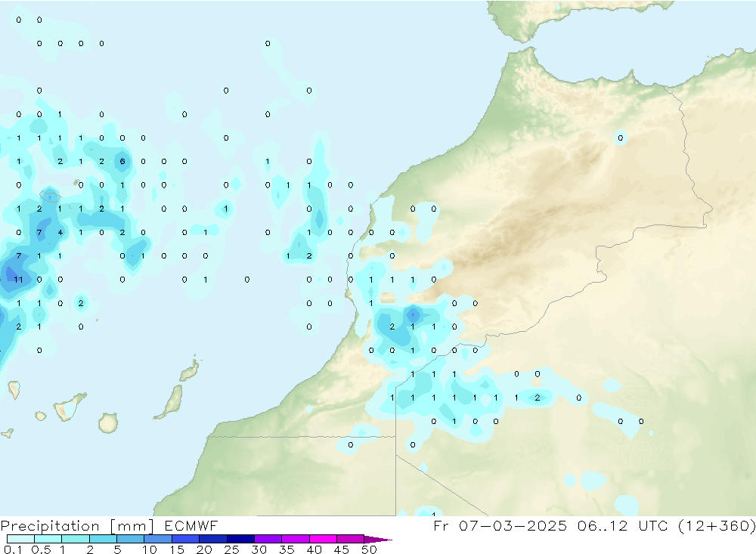Click the '40' legend scale label

pyautogui.click(x=314, y=549)
